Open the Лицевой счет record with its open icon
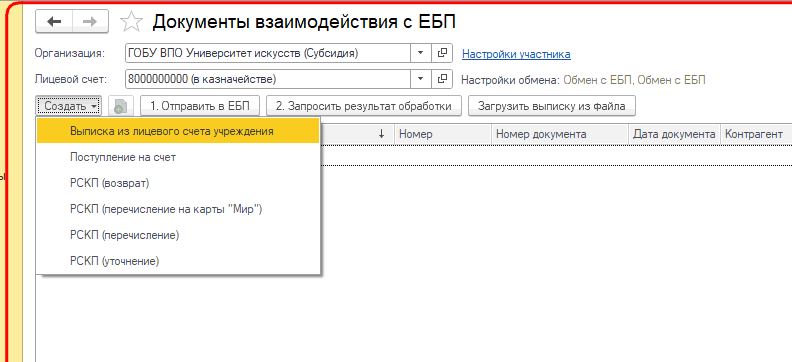 (442, 79)
